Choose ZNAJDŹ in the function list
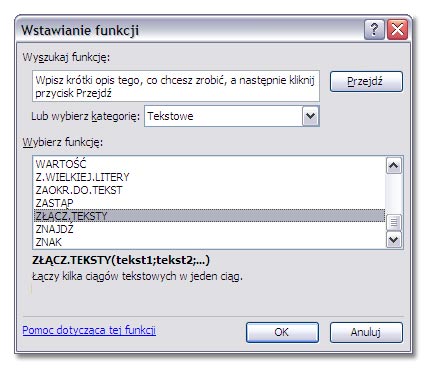The image size is (427, 368). 209,229
